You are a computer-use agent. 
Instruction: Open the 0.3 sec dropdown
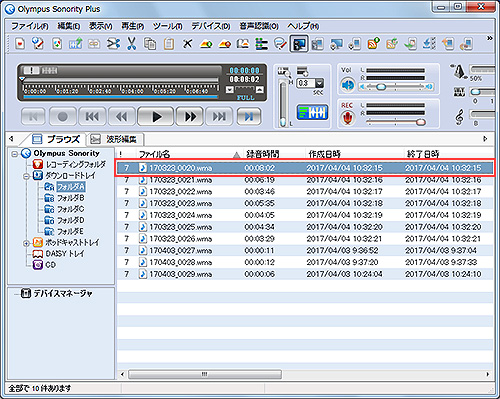point(319,83)
